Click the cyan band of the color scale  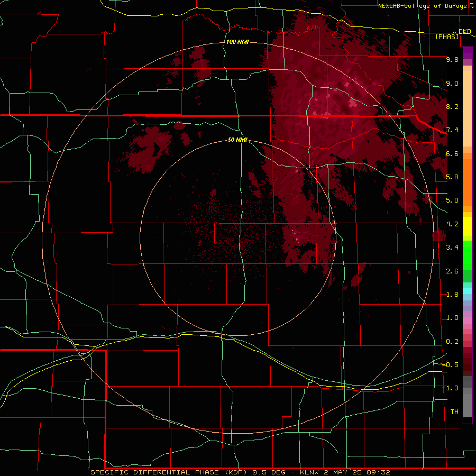(x=467, y=290)
